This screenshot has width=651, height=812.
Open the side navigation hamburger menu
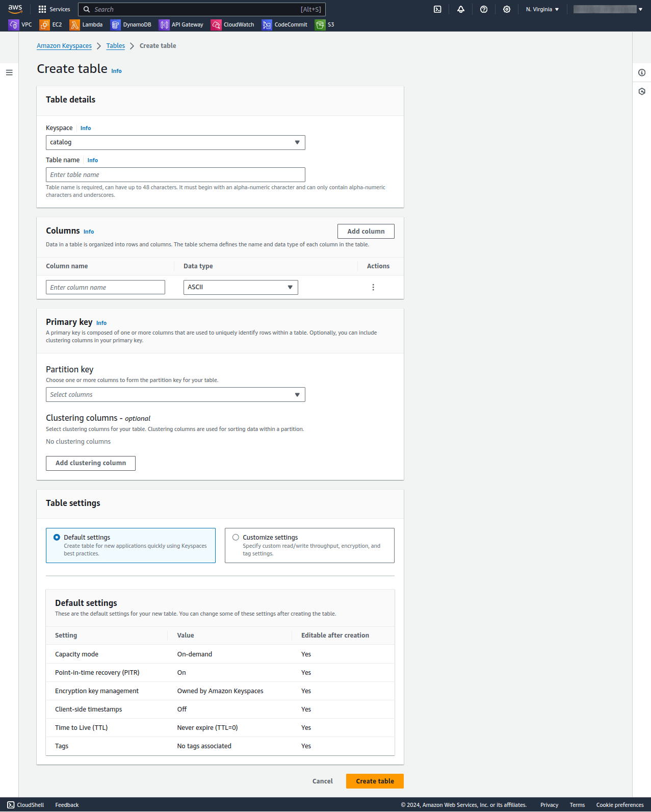pyautogui.click(x=9, y=72)
